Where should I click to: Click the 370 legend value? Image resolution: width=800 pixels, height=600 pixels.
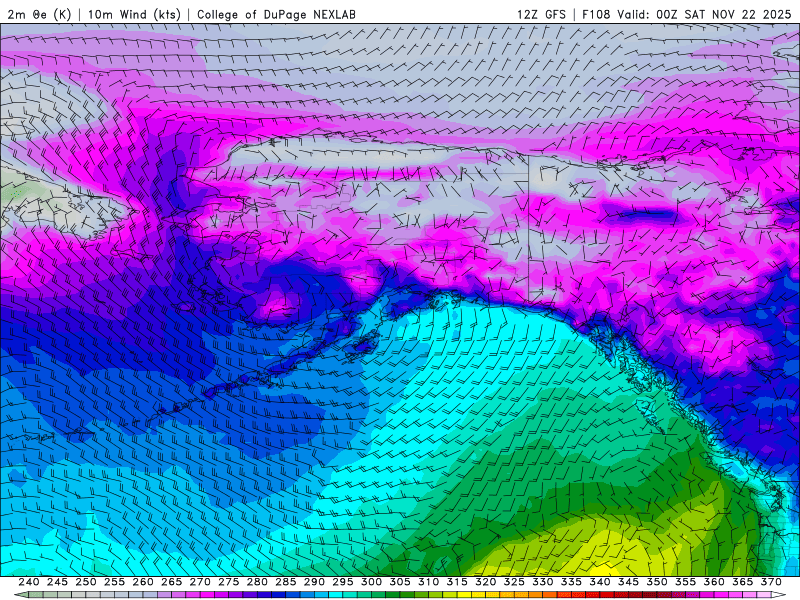pos(771,582)
